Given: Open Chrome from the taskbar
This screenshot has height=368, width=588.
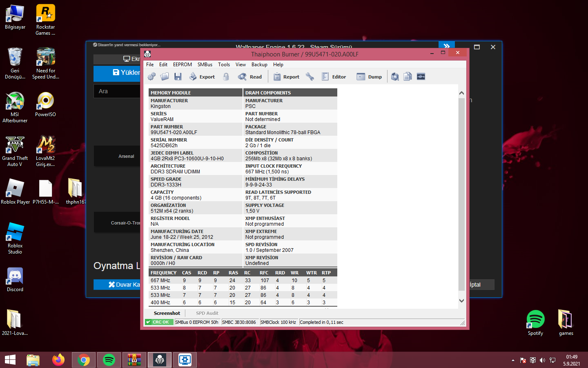Looking at the screenshot, I should (84, 360).
